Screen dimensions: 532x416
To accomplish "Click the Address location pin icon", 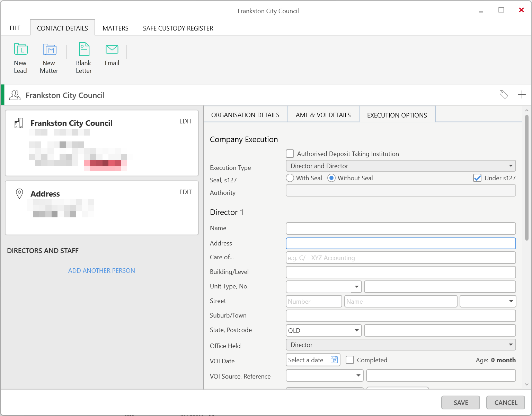I will pos(20,194).
